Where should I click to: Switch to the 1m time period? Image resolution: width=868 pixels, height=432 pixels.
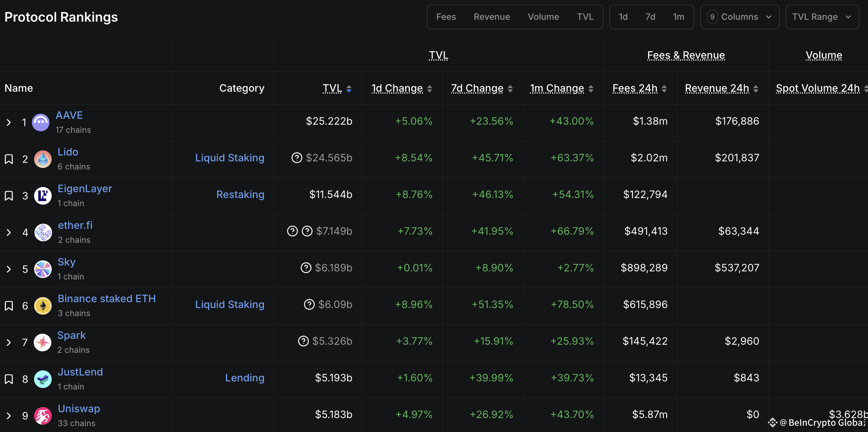point(678,17)
